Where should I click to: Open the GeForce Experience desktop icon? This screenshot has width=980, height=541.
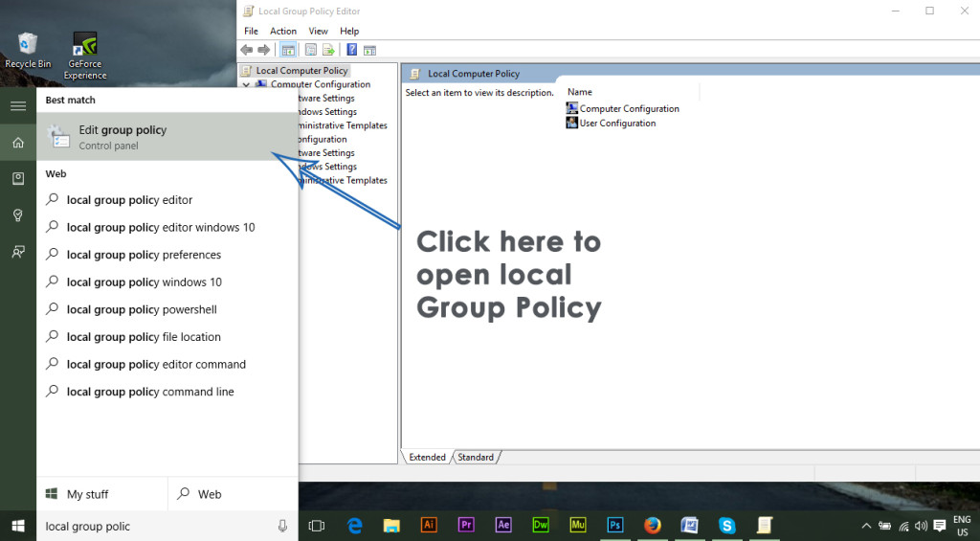[85, 56]
